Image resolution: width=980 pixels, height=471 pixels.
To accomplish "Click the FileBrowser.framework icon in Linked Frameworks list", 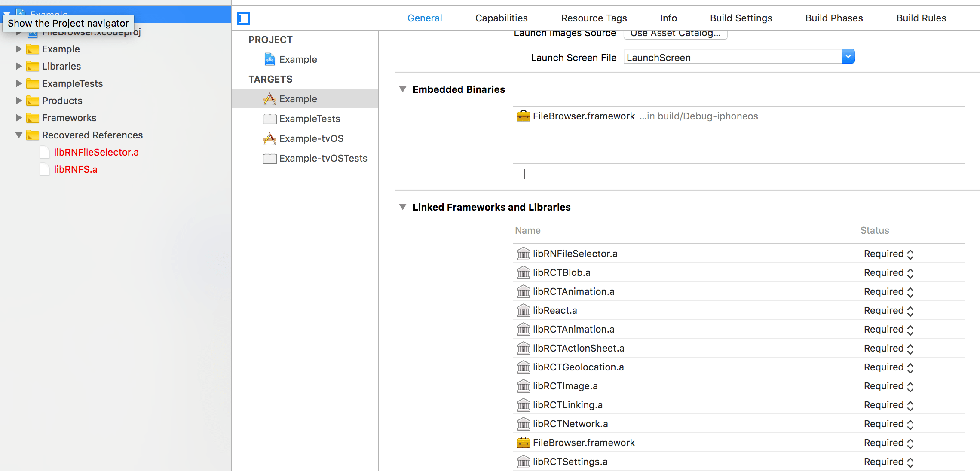I will (523, 442).
